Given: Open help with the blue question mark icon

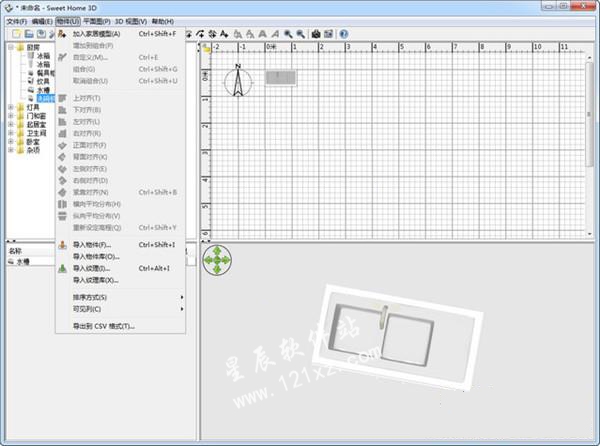Looking at the screenshot, I should pyautogui.click(x=343, y=34).
